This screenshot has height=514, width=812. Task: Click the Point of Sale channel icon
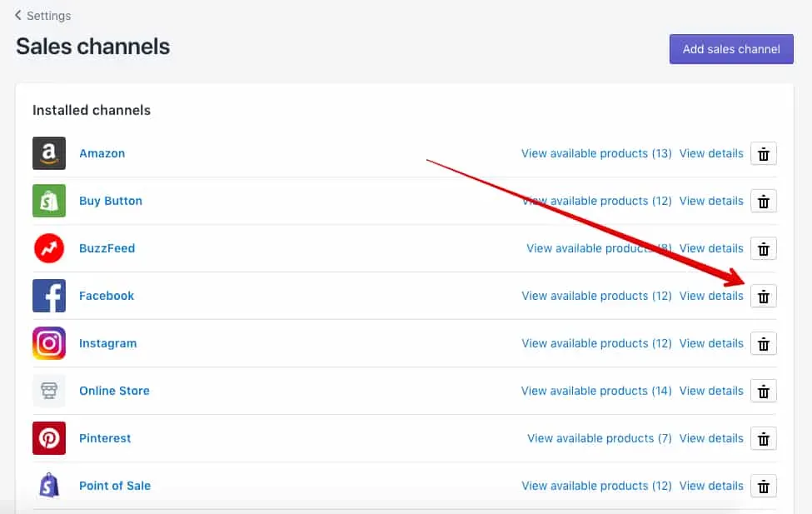(48, 486)
